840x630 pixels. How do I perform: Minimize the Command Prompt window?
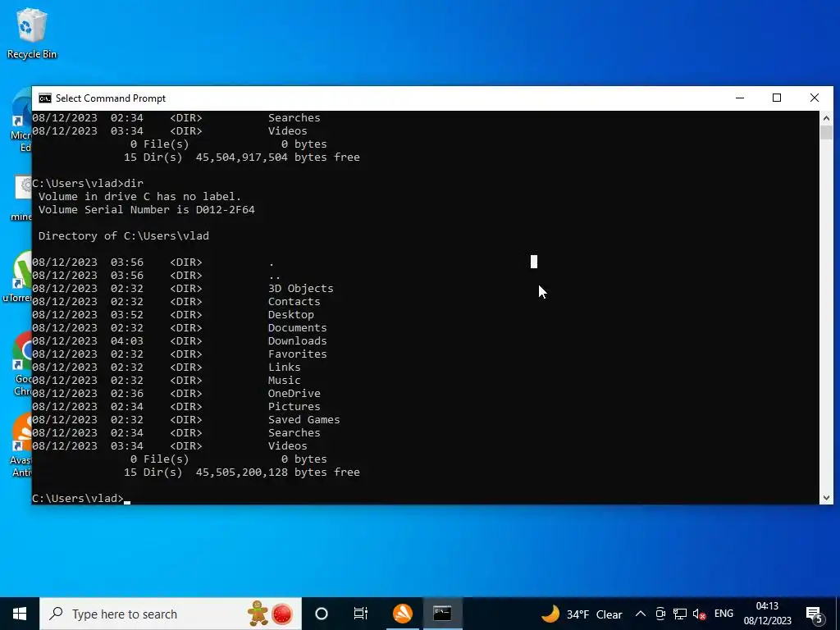pos(740,98)
